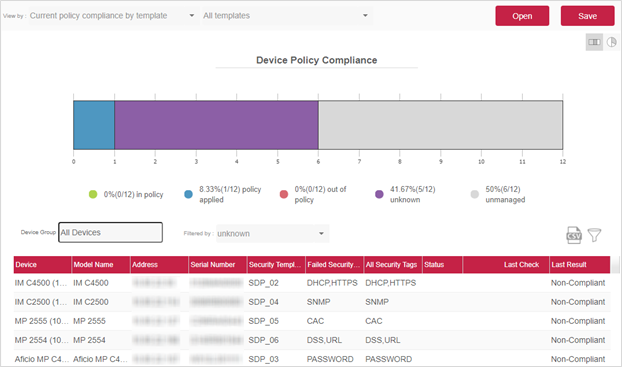
Task: Switch to bar chart view icon
Action: (x=594, y=42)
